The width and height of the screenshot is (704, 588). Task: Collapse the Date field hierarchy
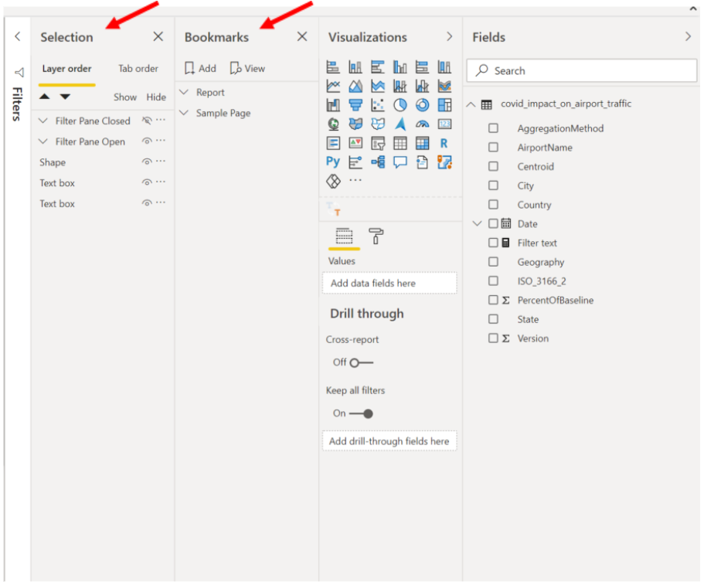[478, 223]
